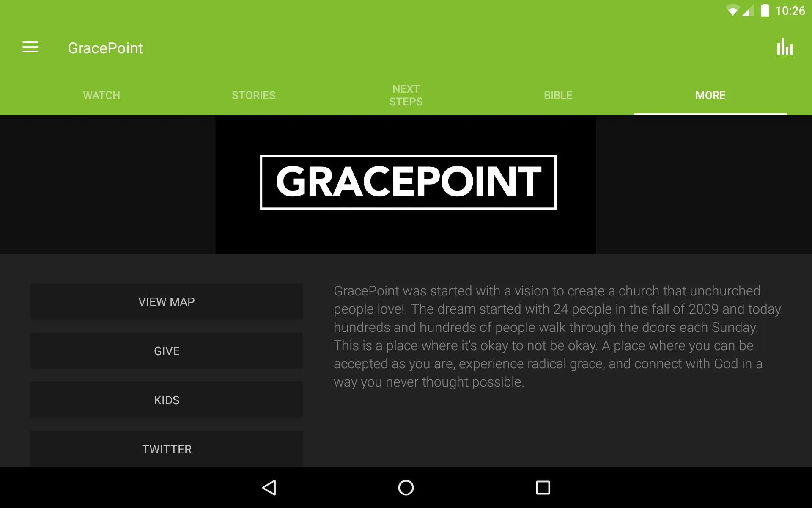Expand the MORE menu options
Screen dimensions: 812x508
(x=710, y=95)
